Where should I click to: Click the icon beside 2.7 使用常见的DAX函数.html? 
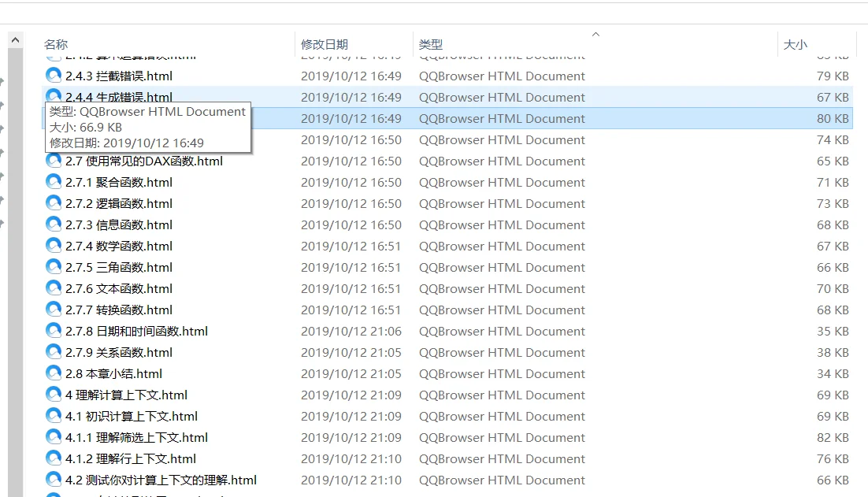tap(54, 161)
